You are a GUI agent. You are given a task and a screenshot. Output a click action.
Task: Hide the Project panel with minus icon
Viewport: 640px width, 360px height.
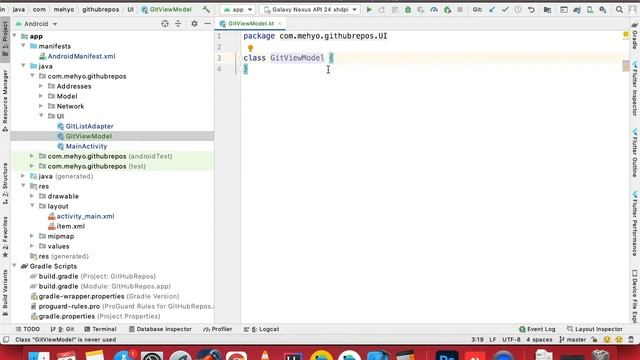pyautogui.click(x=207, y=24)
